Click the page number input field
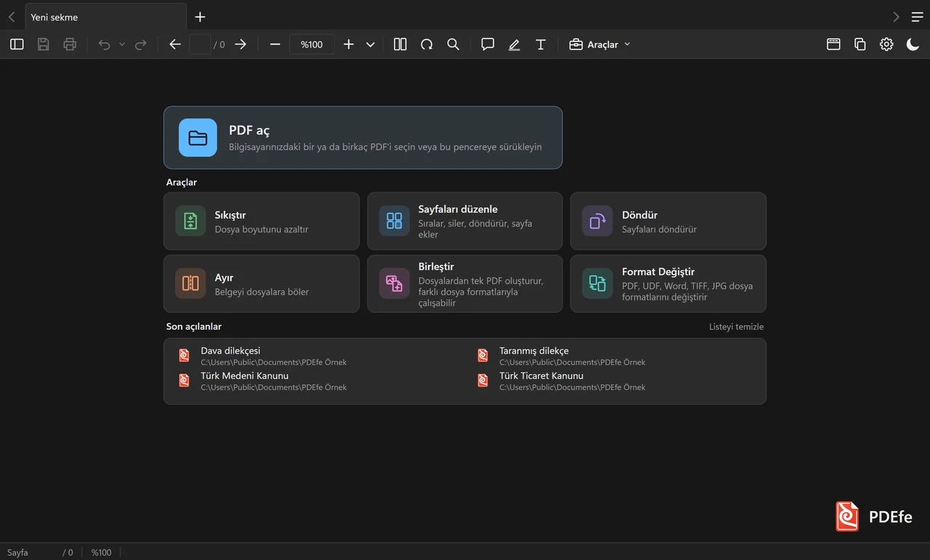The width and height of the screenshot is (930, 560). (200, 44)
